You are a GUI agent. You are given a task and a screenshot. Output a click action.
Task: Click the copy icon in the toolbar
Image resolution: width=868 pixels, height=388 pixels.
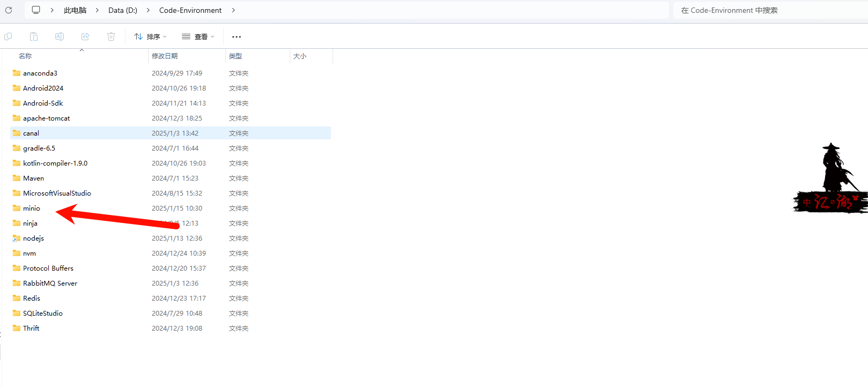pyautogui.click(x=8, y=36)
